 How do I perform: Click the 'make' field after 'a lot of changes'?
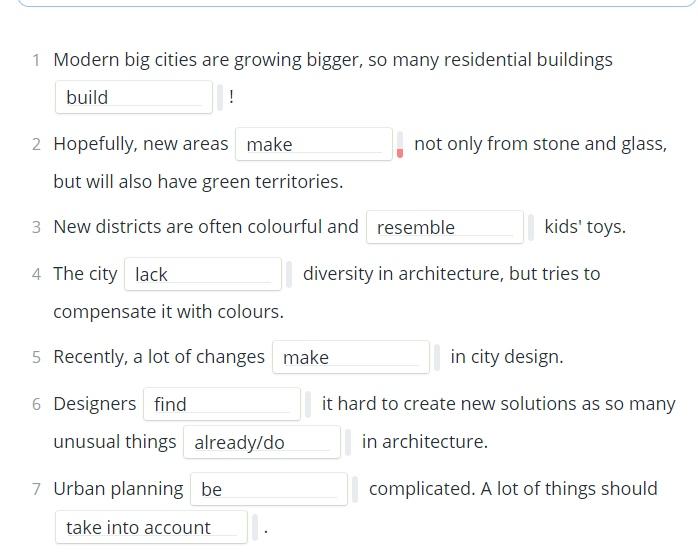(351, 357)
